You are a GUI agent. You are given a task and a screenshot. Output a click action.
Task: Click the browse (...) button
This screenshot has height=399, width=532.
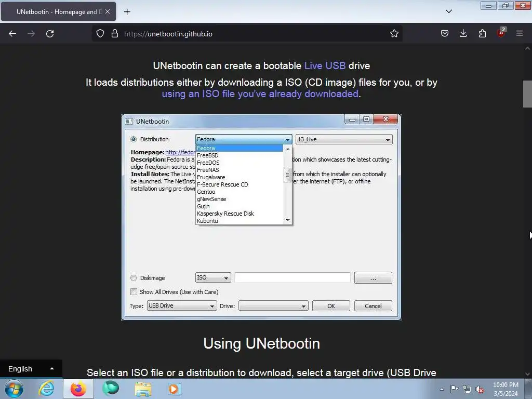pyautogui.click(x=373, y=277)
